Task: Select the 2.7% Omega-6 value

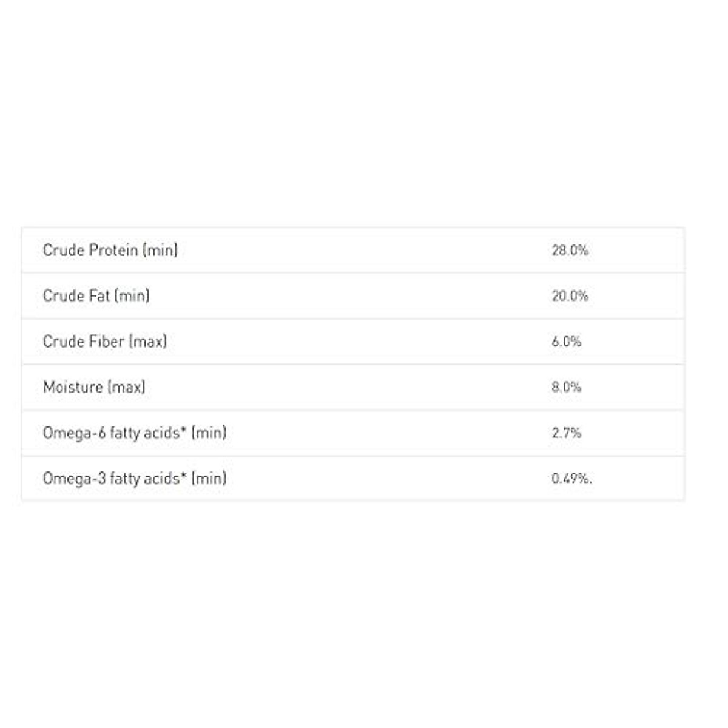Action: click(566, 433)
